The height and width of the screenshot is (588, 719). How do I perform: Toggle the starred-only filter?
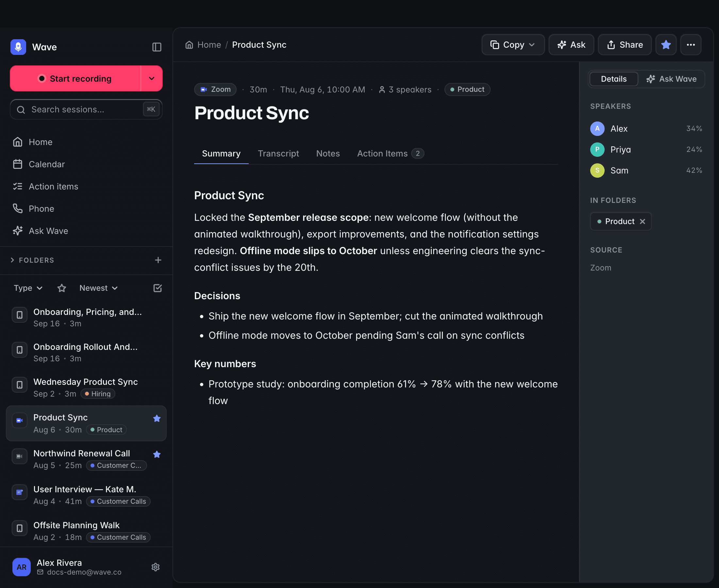pos(62,288)
